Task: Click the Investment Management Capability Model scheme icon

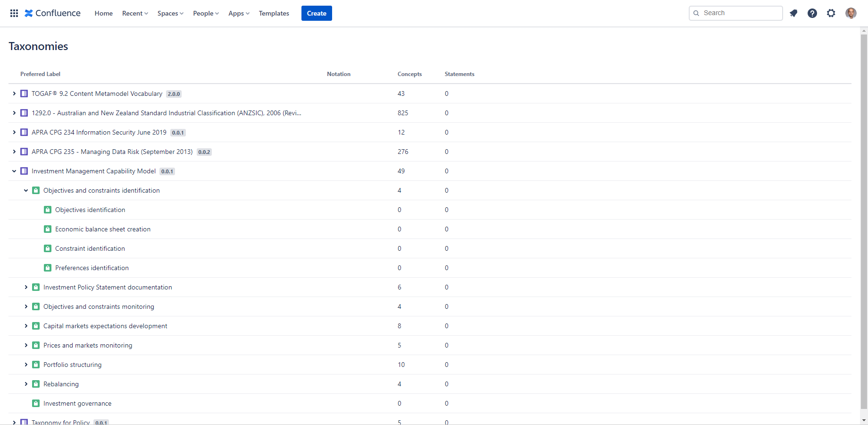Action: pos(24,171)
